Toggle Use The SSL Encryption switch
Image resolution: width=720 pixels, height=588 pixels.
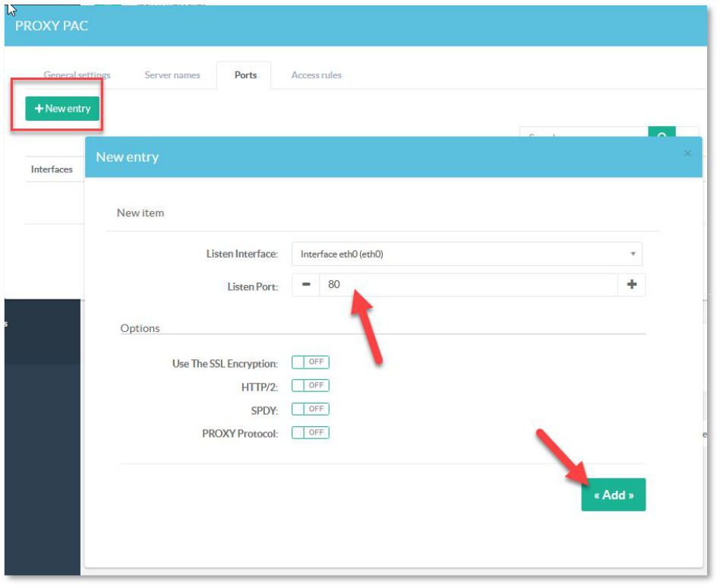(310, 362)
